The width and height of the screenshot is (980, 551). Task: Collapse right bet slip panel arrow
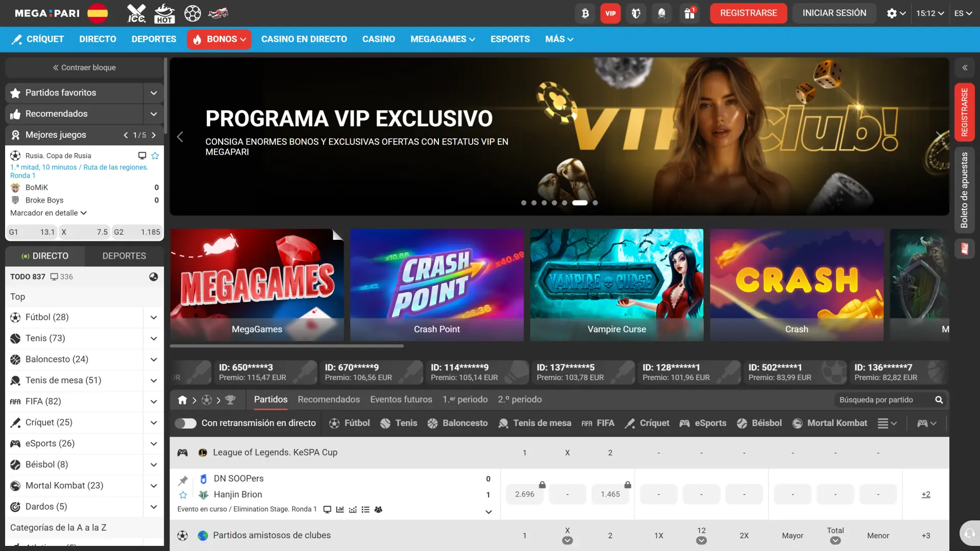point(965,67)
